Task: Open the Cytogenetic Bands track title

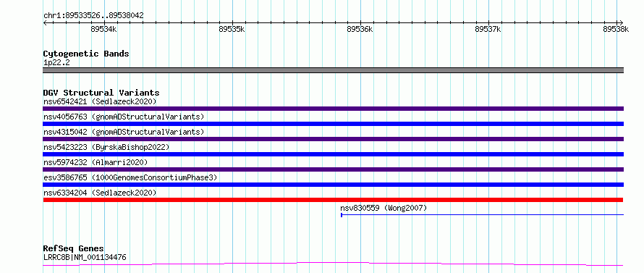Action: coord(86,54)
